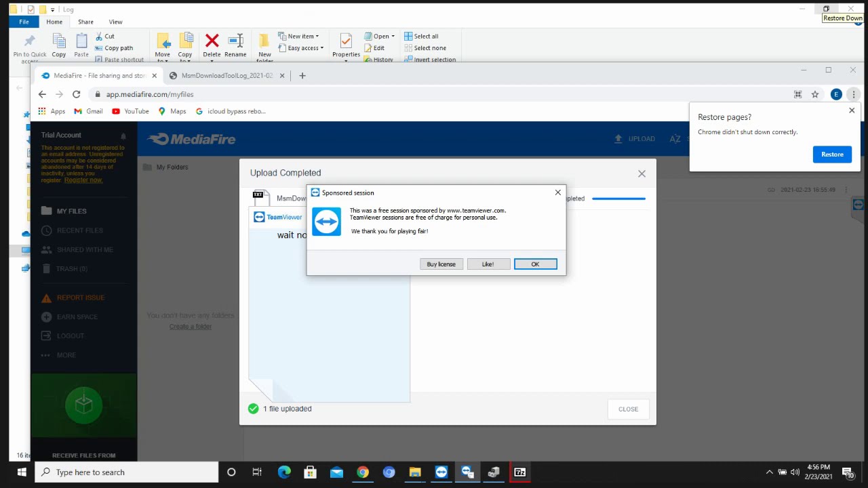
Task: Open the Chrome three-dot menu
Action: click(x=854, y=94)
